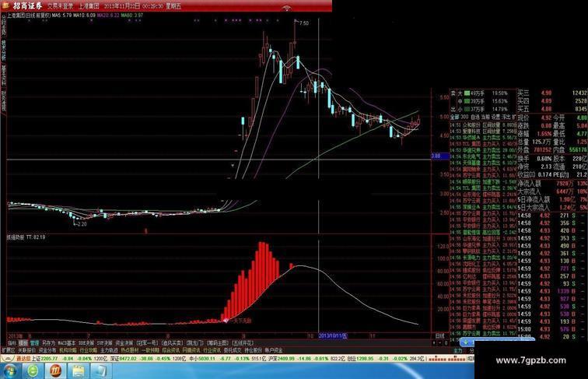The height and width of the screenshot is (379, 588).
Task: Click the 现价 4.92 quote row
Action: click(535, 118)
